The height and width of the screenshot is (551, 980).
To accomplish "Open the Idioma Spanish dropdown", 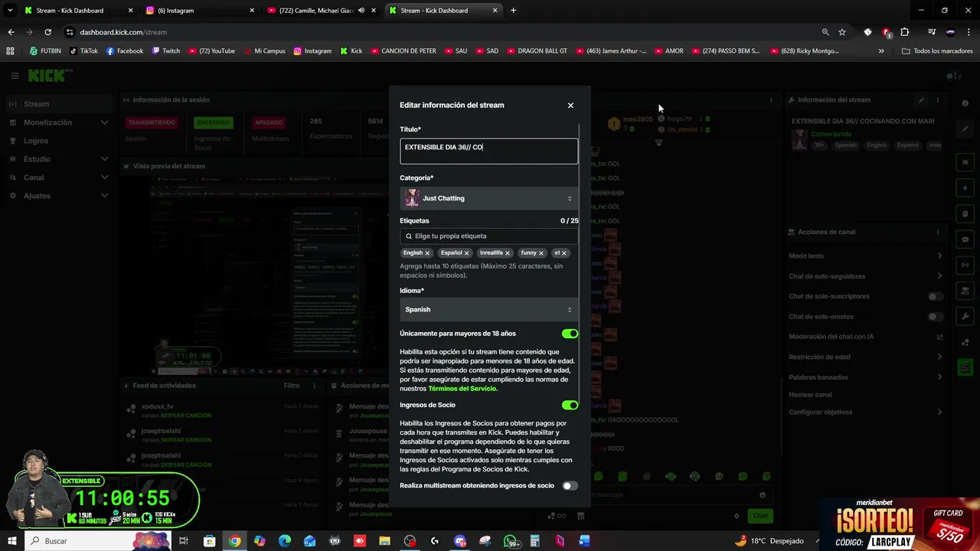I will tap(488, 309).
